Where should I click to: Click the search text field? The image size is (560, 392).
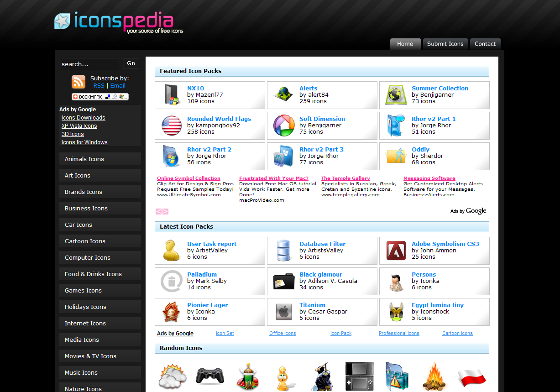[x=89, y=64]
